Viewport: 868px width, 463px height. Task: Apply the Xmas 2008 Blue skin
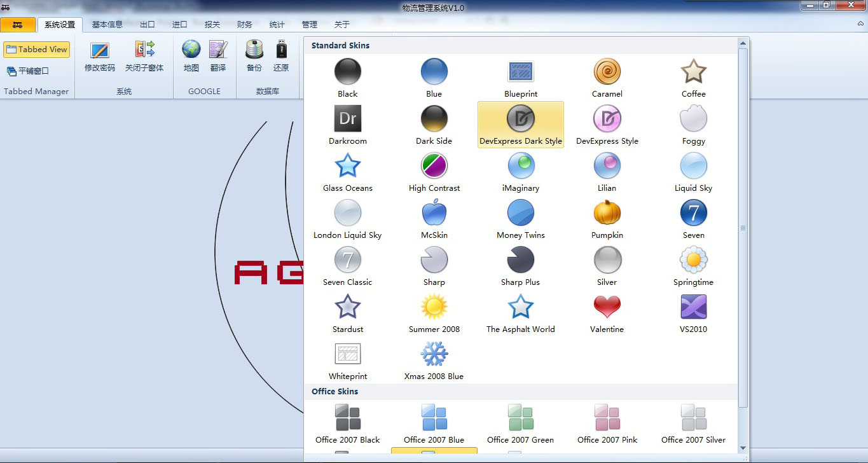pos(434,354)
